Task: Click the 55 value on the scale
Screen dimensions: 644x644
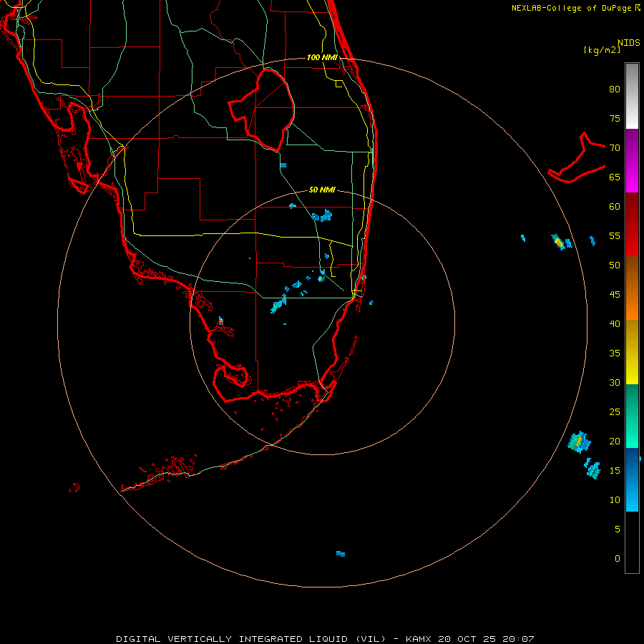Action: [x=615, y=236]
